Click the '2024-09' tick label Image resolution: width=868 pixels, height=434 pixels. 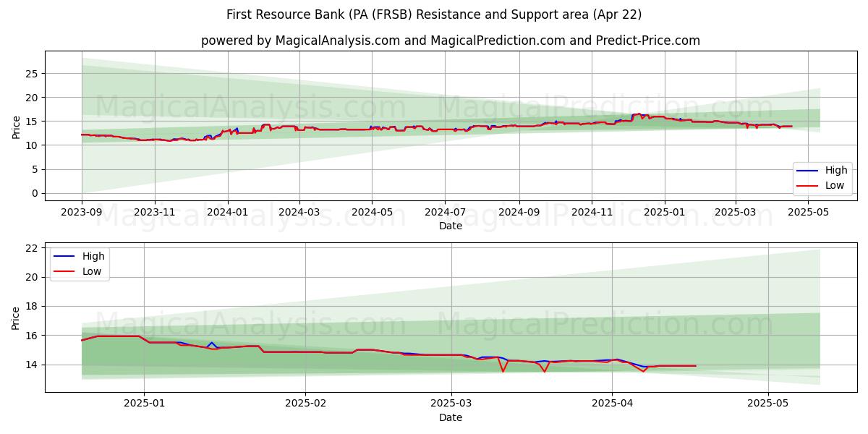coord(519,212)
